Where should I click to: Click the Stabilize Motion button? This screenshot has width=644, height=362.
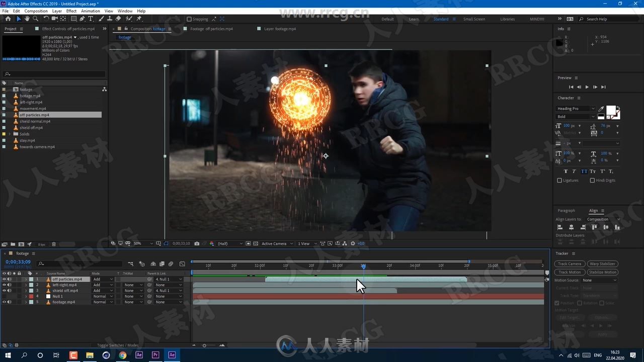[x=603, y=272]
